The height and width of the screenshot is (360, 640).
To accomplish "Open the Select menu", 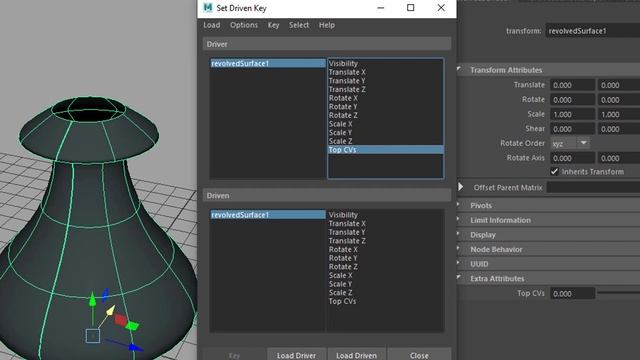I will (299, 25).
